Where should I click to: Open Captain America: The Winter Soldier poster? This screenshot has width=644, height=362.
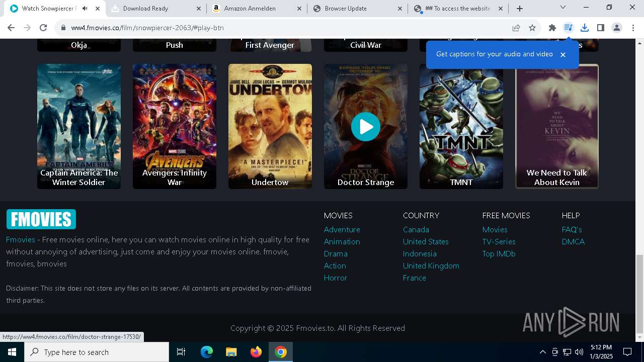[79, 126]
